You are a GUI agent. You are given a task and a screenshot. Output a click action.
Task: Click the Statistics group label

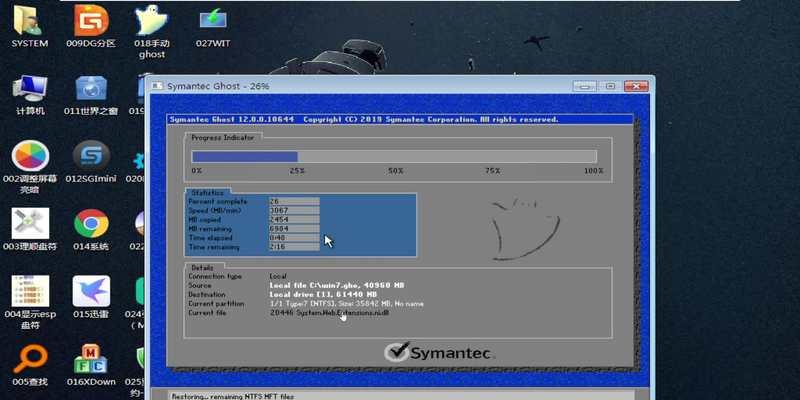(x=207, y=193)
